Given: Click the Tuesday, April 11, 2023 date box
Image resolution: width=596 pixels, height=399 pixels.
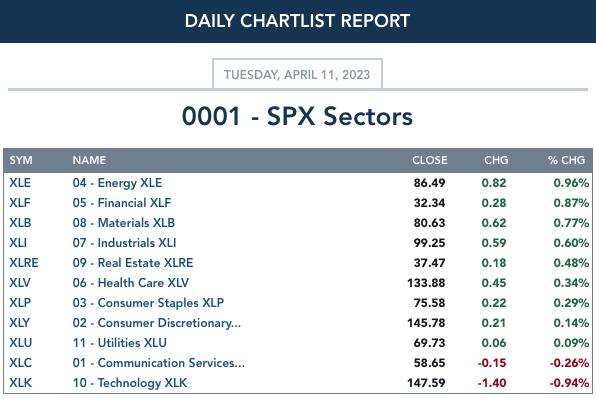Looking at the screenshot, I should [x=297, y=74].
